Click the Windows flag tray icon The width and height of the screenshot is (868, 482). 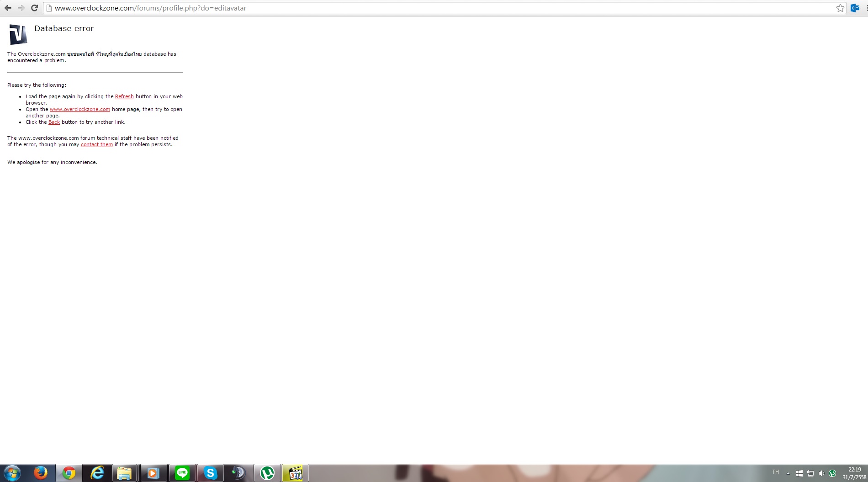click(799, 473)
